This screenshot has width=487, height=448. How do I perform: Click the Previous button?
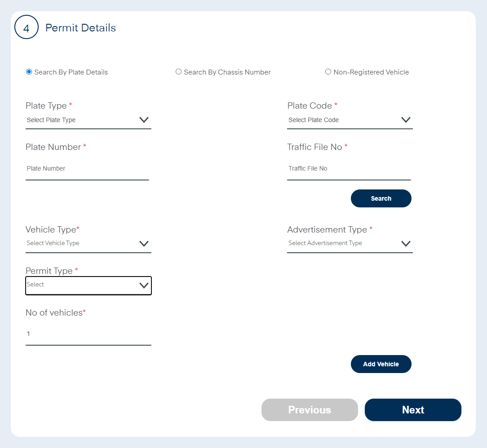310,410
